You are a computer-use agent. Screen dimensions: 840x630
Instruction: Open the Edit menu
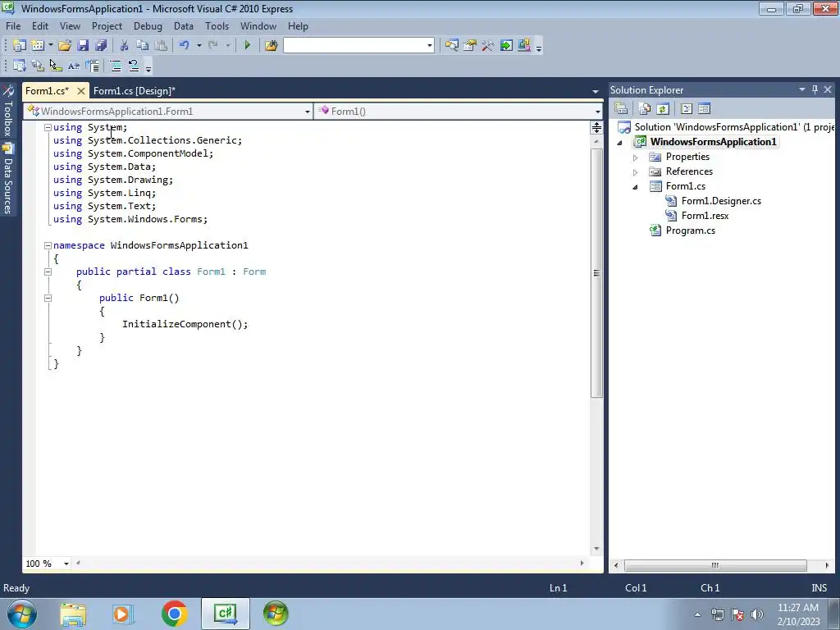(40, 26)
